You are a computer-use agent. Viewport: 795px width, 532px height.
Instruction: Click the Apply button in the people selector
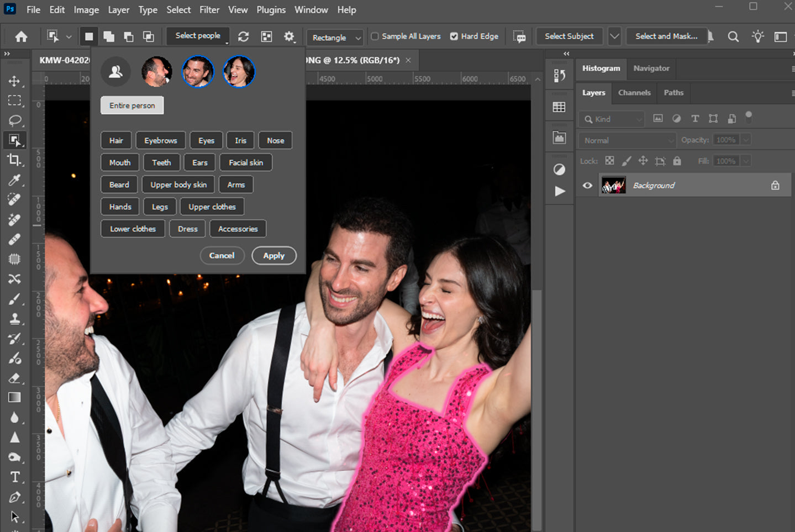coord(273,255)
